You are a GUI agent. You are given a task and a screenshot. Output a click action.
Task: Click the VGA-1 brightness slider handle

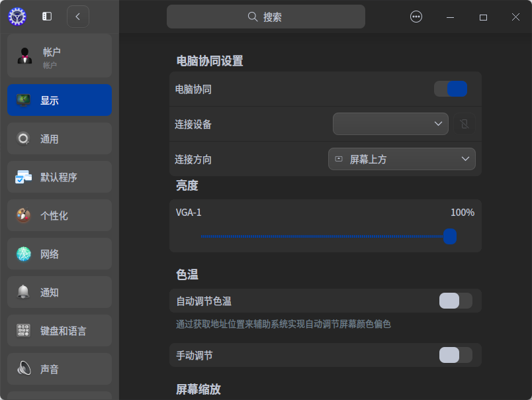(450, 236)
